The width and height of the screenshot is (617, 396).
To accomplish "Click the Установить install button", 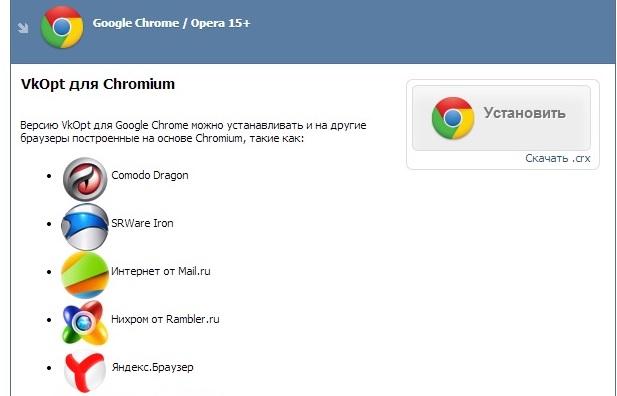I will coord(501,118).
